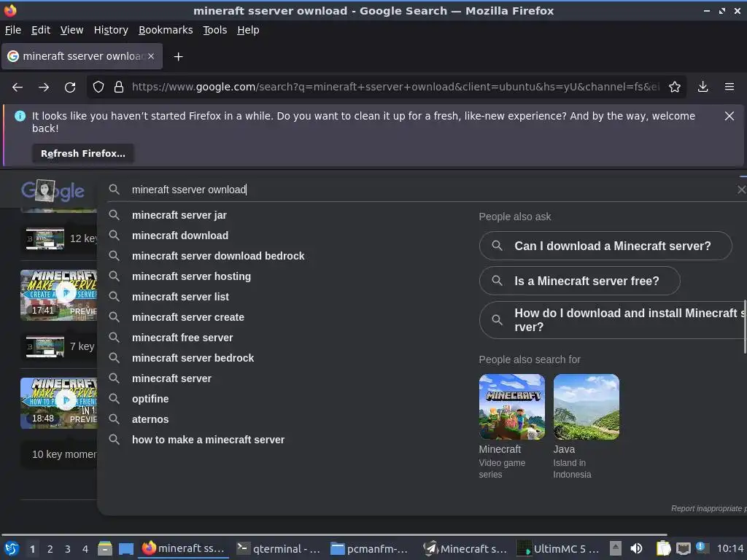
Task: Open the Minecraft video game series card
Action: point(511,427)
